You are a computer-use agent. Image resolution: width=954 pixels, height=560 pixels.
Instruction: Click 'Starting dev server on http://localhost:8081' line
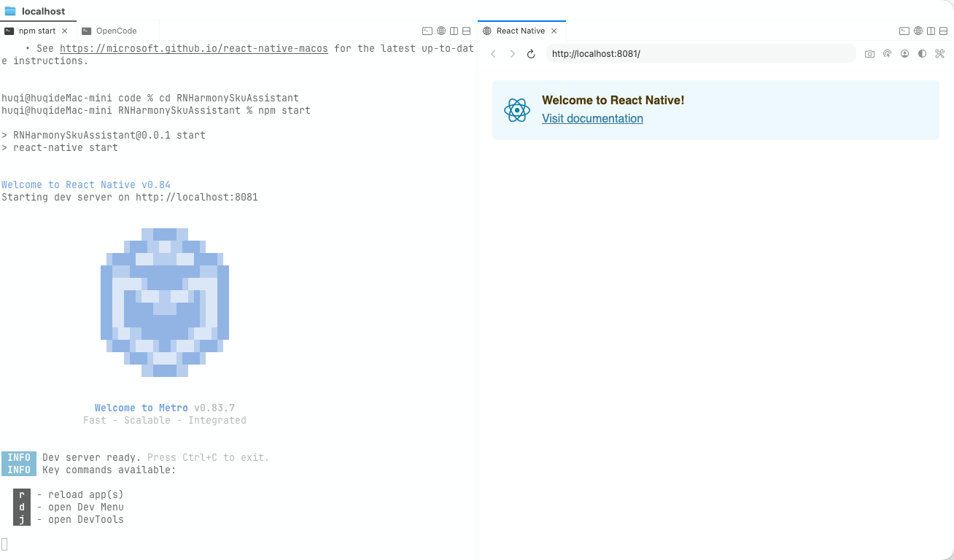130,197
